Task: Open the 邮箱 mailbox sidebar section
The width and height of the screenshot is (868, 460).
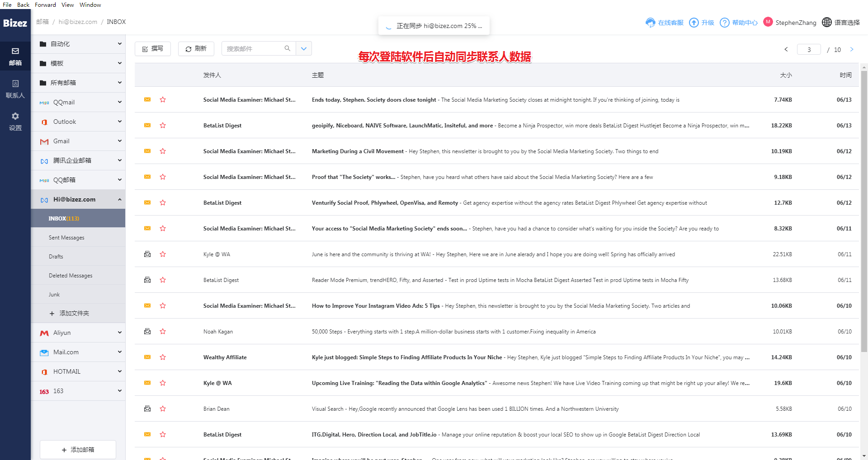Action: pyautogui.click(x=15, y=56)
